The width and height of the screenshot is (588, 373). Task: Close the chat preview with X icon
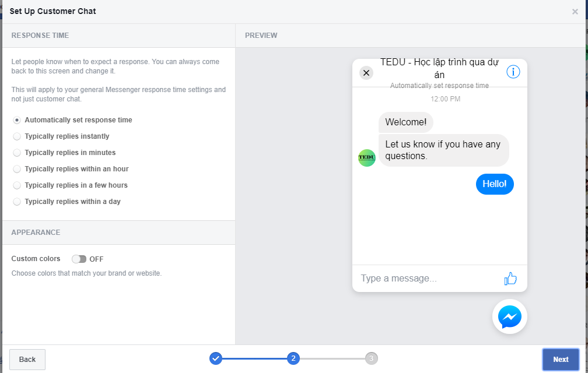[x=366, y=73]
